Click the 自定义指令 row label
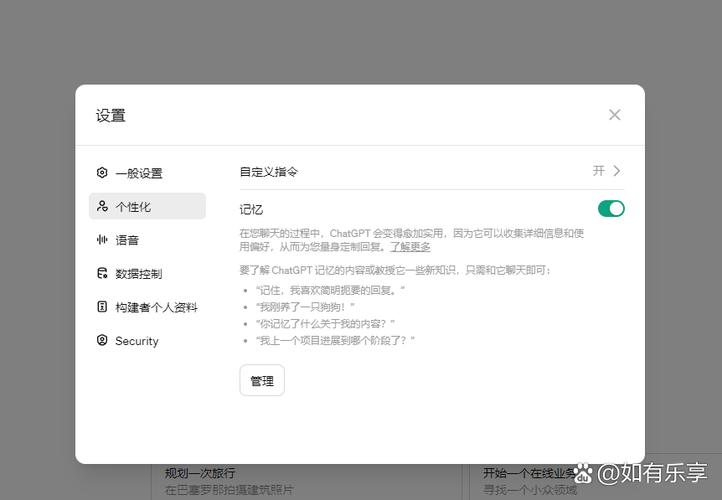 coord(268,172)
